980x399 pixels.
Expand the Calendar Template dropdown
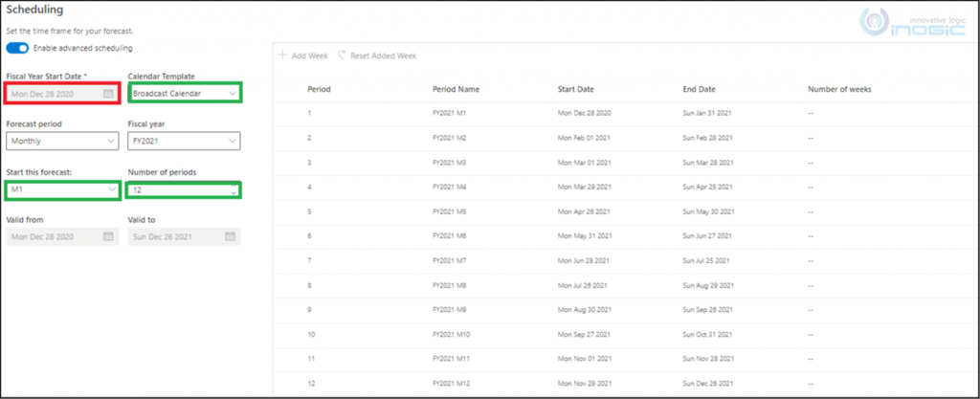pyautogui.click(x=233, y=94)
